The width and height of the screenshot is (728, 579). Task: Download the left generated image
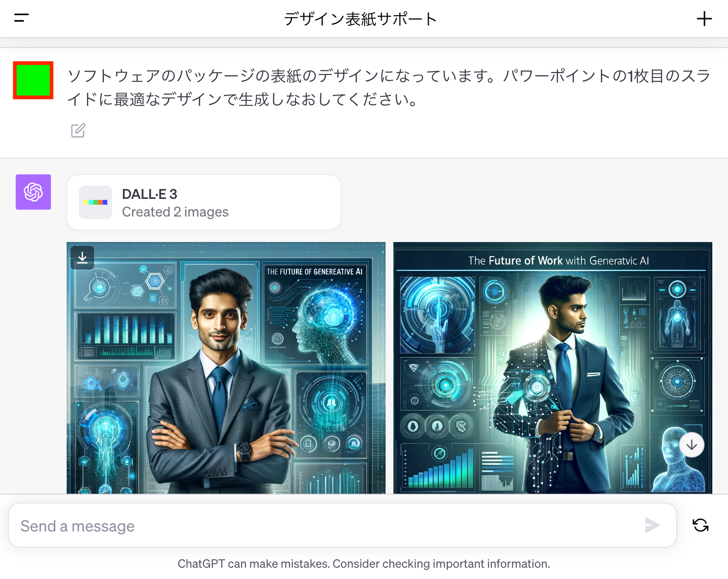pyautogui.click(x=82, y=258)
